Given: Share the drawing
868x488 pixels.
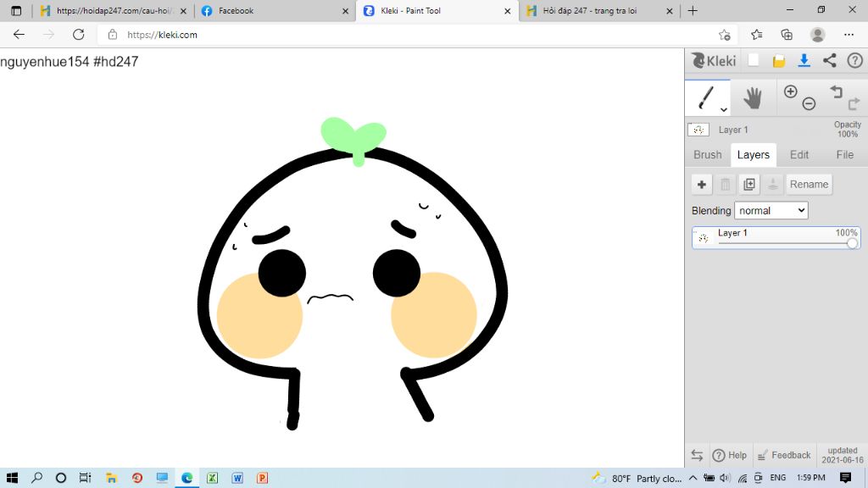Looking at the screenshot, I should (829, 60).
